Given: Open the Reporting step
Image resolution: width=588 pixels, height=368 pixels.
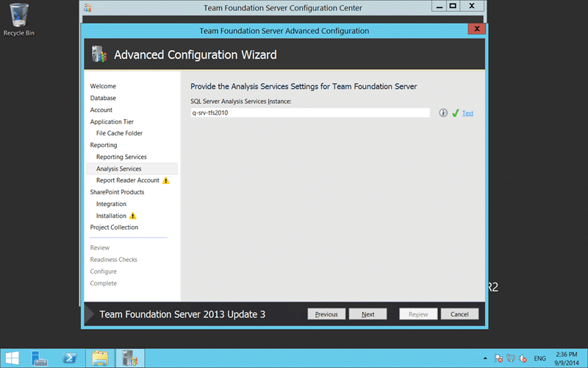Looking at the screenshot, I should click(104, 145).
